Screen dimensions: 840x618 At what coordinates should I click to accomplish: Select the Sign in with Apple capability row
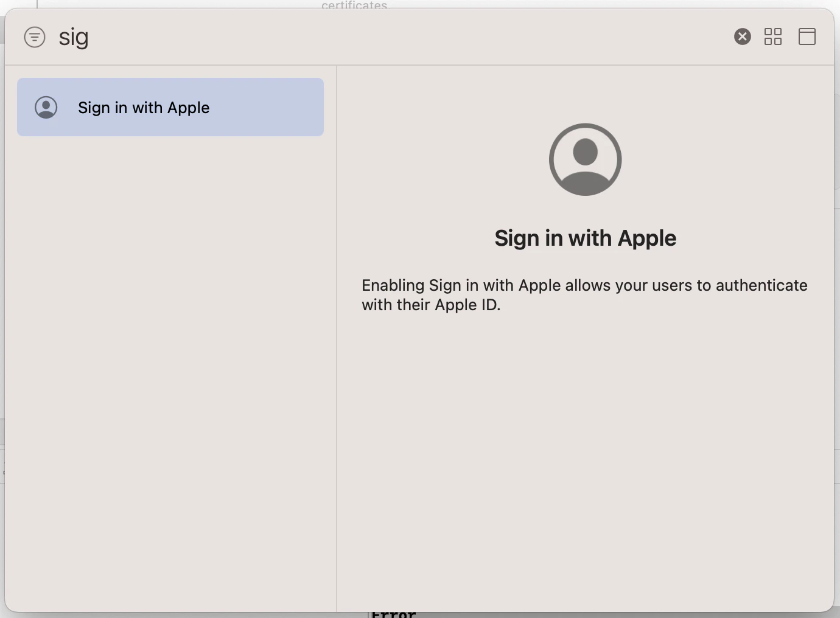(170, 107)
